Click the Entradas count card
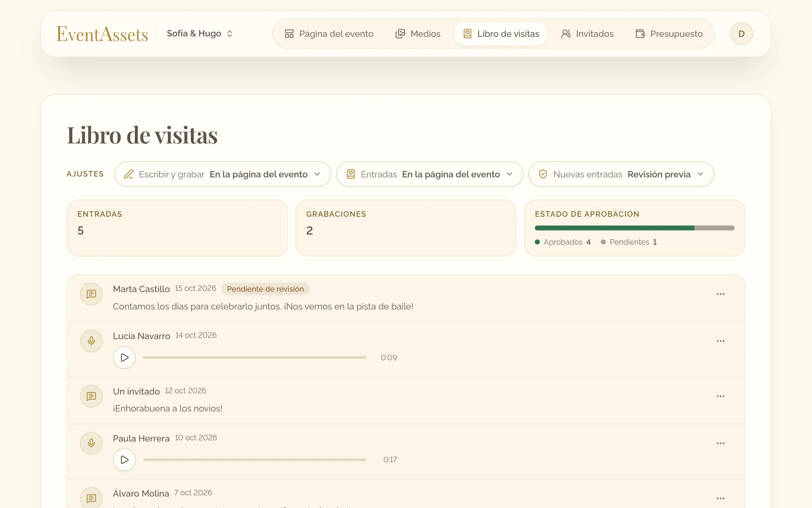Screen dimensions: 812x508 click(x=177, y=228)
